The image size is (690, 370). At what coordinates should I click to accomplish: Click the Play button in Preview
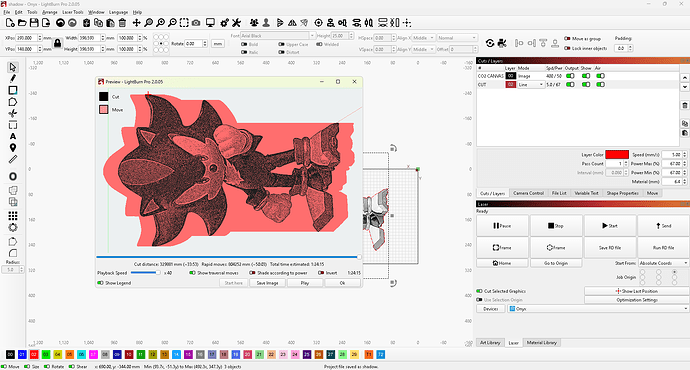click(305, 283)
